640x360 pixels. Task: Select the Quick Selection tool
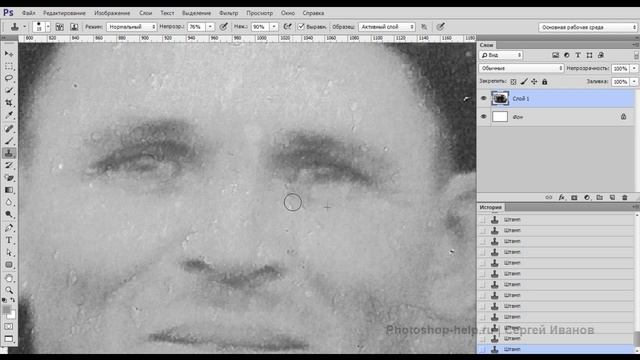pyautogui.click(x=9, y=90)
